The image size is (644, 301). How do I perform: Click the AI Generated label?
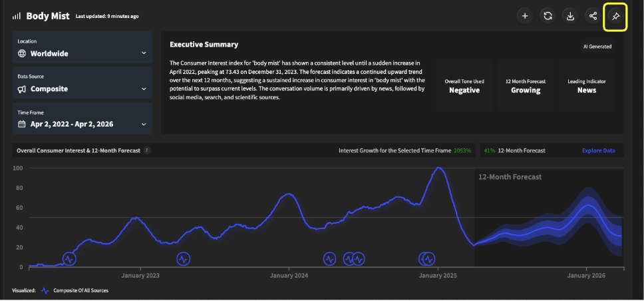[596, 47]
